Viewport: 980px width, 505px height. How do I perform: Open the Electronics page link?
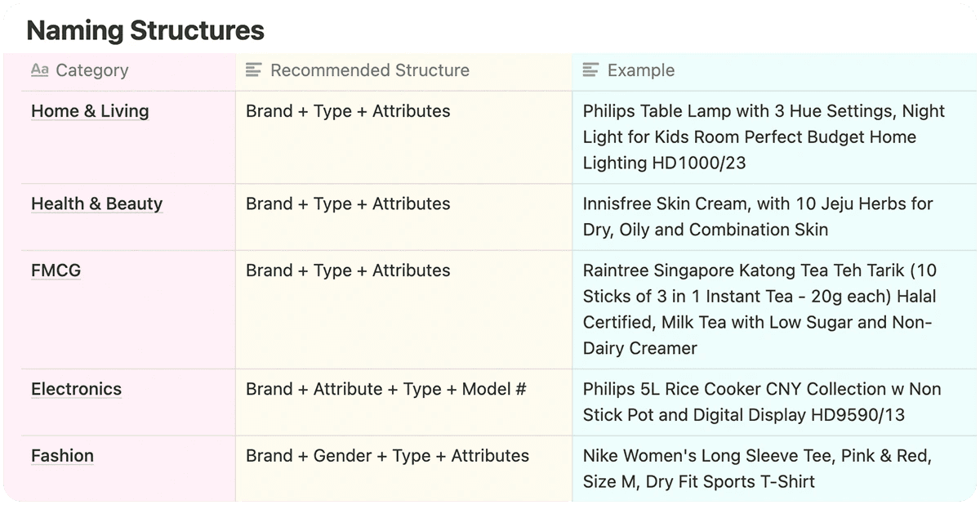click(76, 390)
